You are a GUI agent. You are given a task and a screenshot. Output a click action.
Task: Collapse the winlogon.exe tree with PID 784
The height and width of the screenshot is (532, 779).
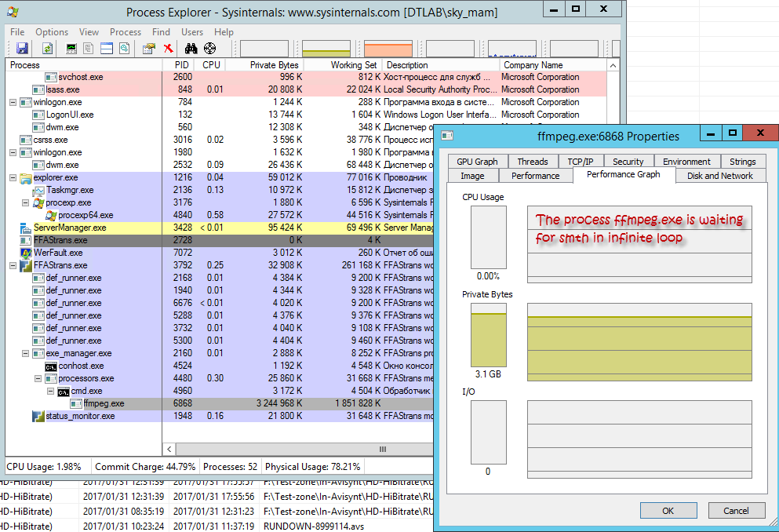coord(13,102)
